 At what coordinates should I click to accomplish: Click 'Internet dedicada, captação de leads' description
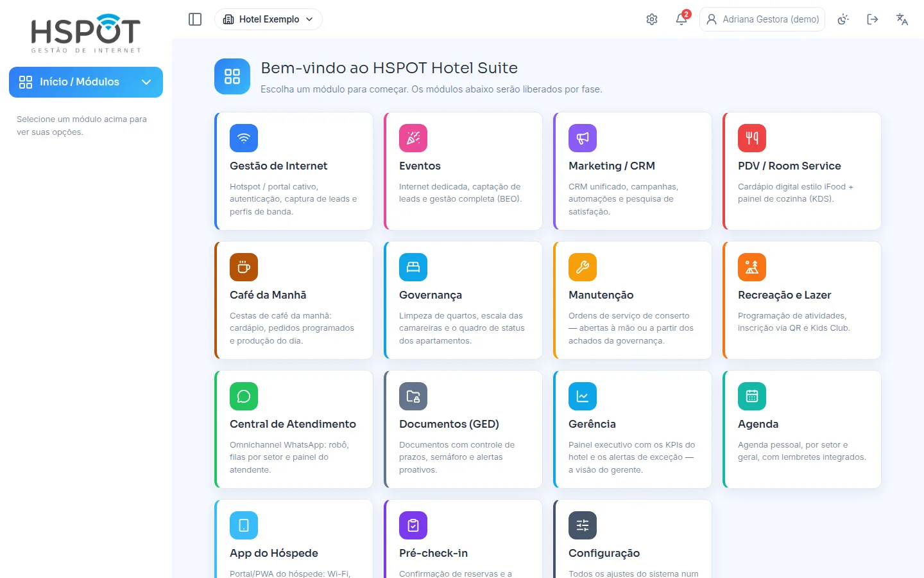pyautogui.click(x=460, y=193)
